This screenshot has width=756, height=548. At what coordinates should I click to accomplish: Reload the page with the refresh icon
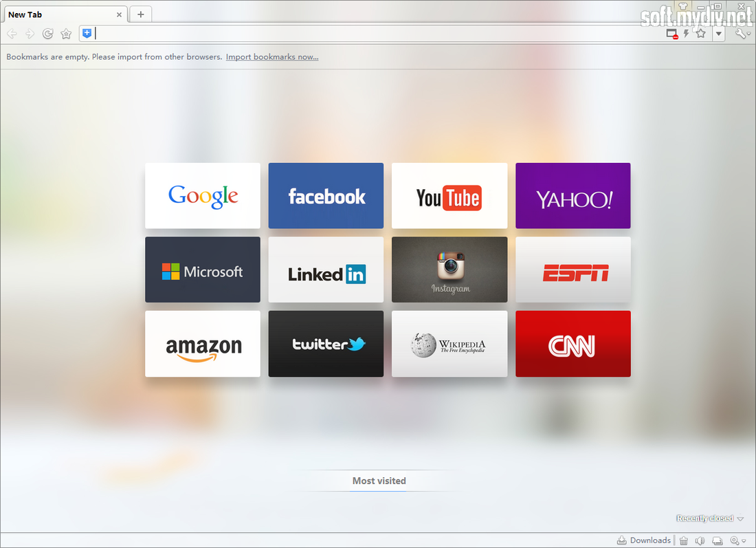(47, 34)
